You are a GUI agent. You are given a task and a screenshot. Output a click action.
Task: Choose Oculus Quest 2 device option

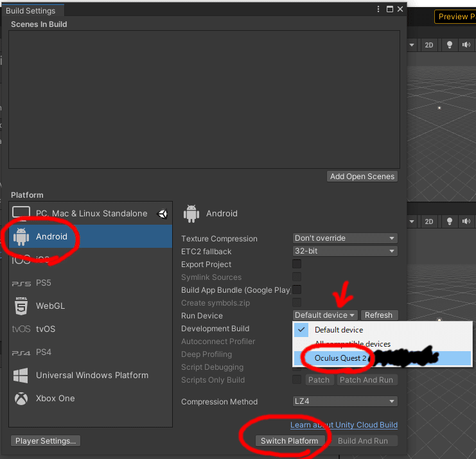coord(382,358)
